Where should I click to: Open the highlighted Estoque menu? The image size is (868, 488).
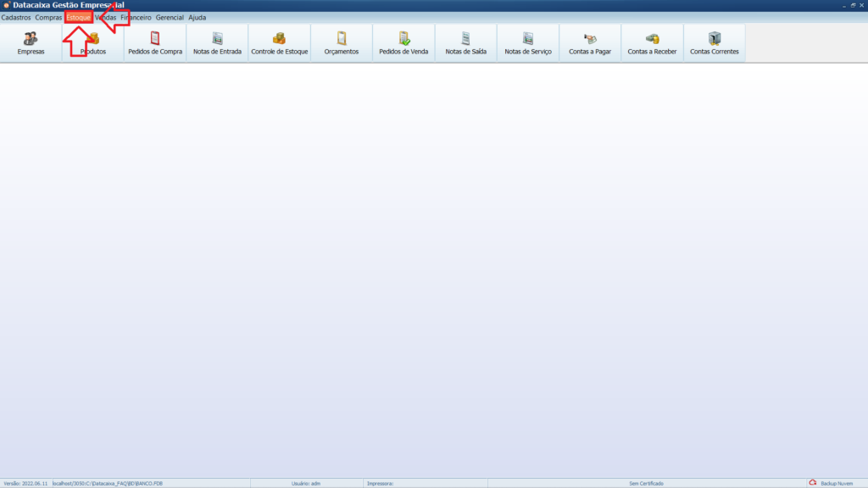point(78,17)
